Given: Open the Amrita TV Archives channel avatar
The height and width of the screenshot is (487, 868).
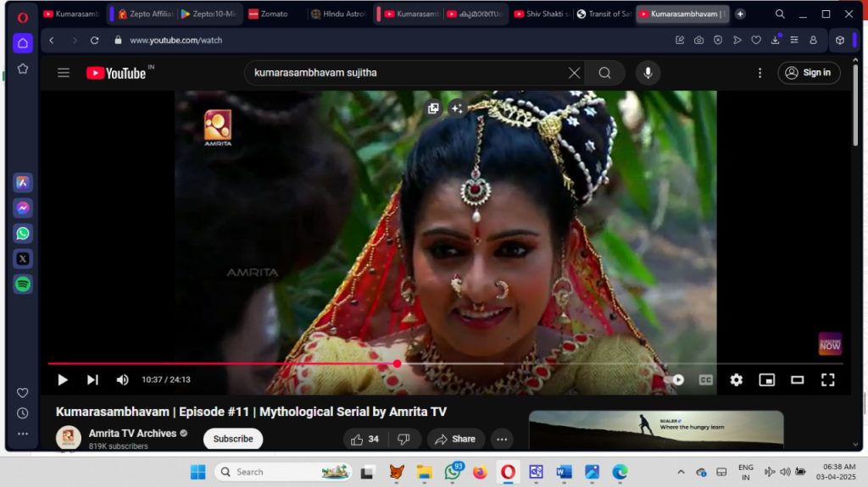Looking at the screenshot, I should click(68, 439).
